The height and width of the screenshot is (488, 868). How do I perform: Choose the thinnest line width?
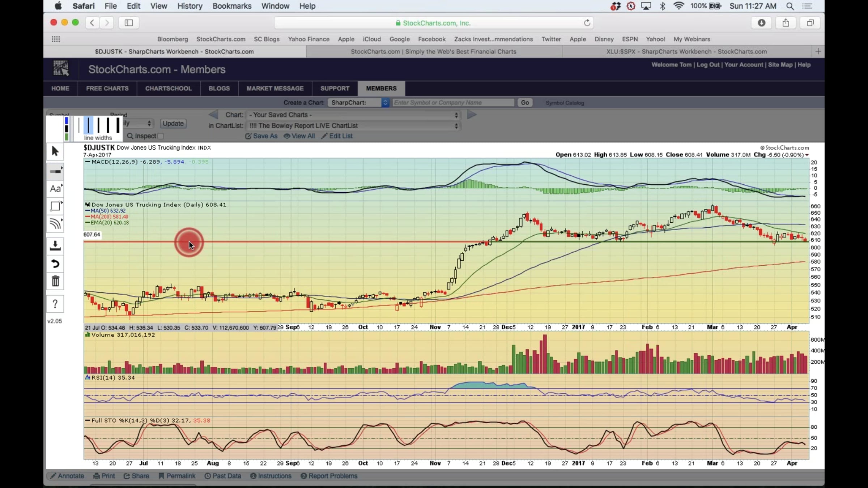[78, 125]
